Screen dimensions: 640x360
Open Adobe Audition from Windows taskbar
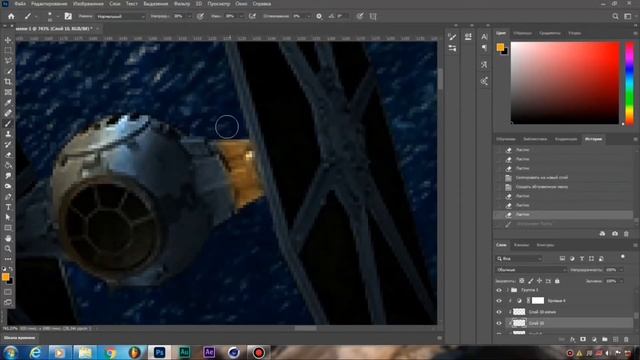pyautogui.click(x=184, y=352)
